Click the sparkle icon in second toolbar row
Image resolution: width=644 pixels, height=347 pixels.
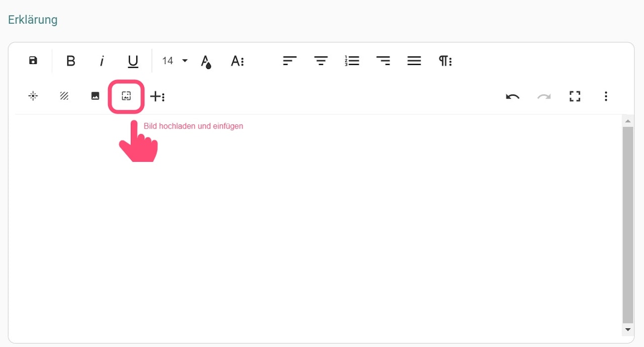33,96
